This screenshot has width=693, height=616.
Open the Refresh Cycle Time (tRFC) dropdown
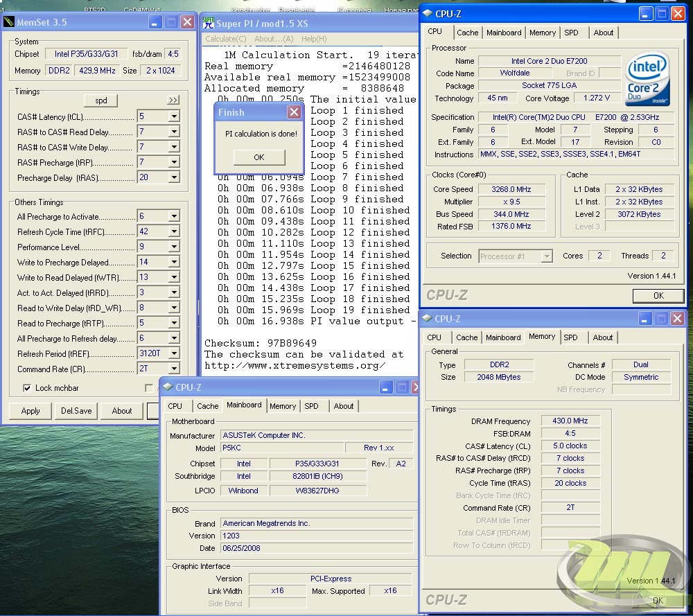(x=174, y=231)
